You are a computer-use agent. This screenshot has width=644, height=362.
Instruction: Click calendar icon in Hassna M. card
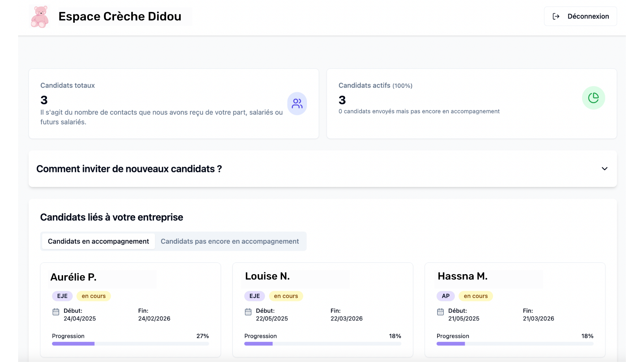click(x=440, y=312)
